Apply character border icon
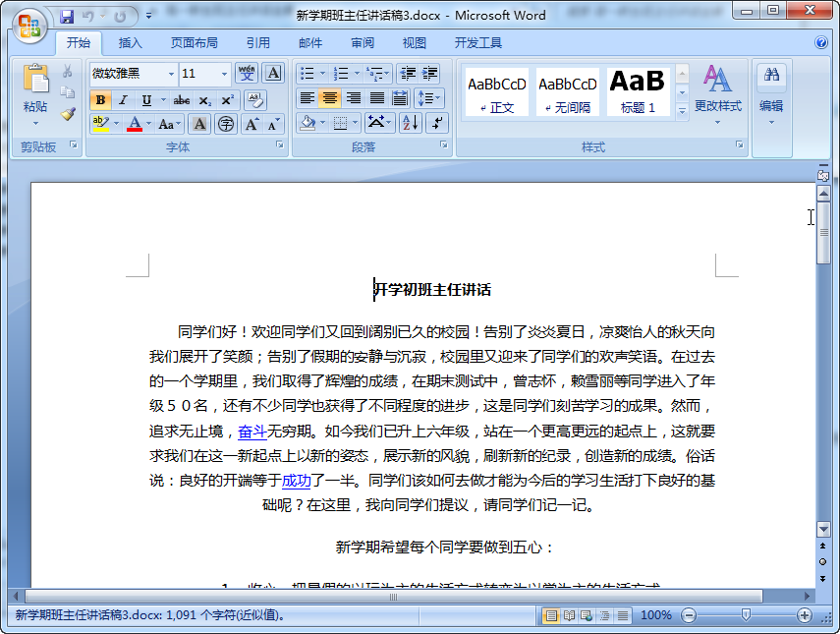 point(273,73)
